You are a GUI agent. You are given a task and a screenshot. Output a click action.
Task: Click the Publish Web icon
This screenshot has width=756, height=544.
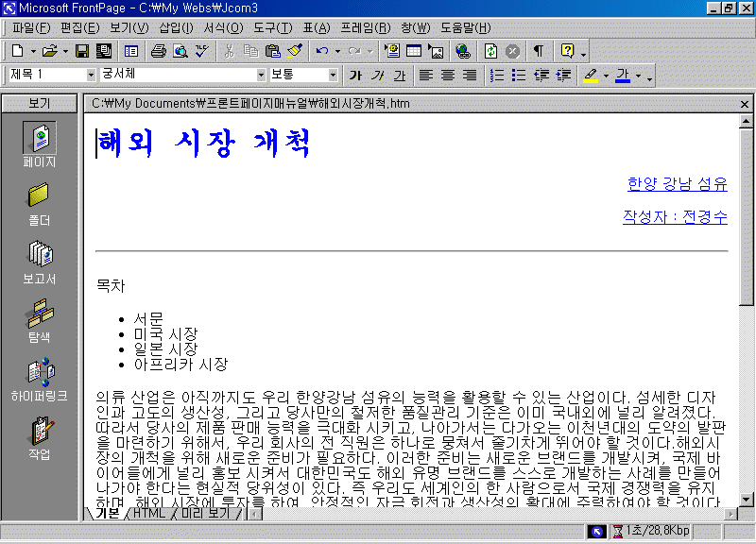[x=104, y=51]
